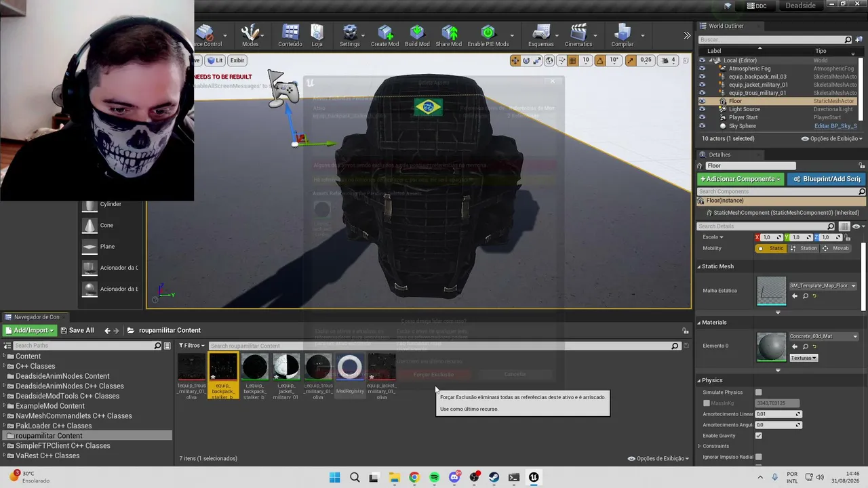Open the Conteúdo content browser icon
This screenshot has height=488, width=868.
pyautogui.click(x=290, y=36)
